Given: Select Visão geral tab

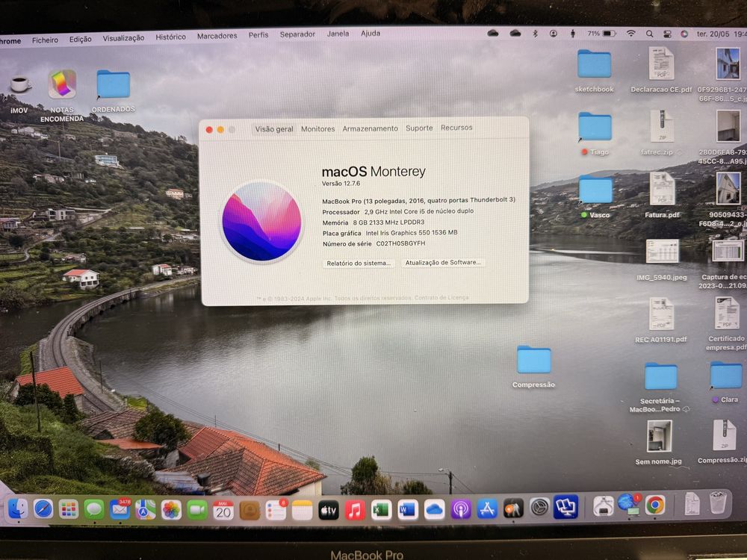Looking at the screenshot, I should click(x=274, y=129).
